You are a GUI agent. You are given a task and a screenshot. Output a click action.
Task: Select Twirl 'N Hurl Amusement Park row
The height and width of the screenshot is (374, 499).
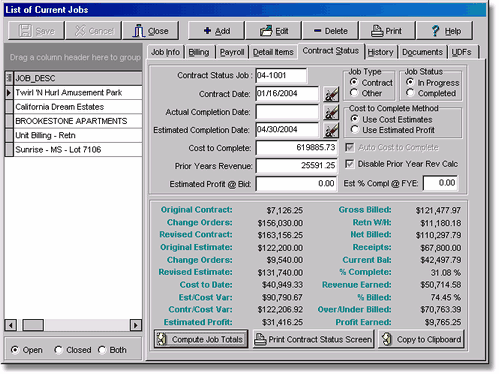(x=78, y=93)
